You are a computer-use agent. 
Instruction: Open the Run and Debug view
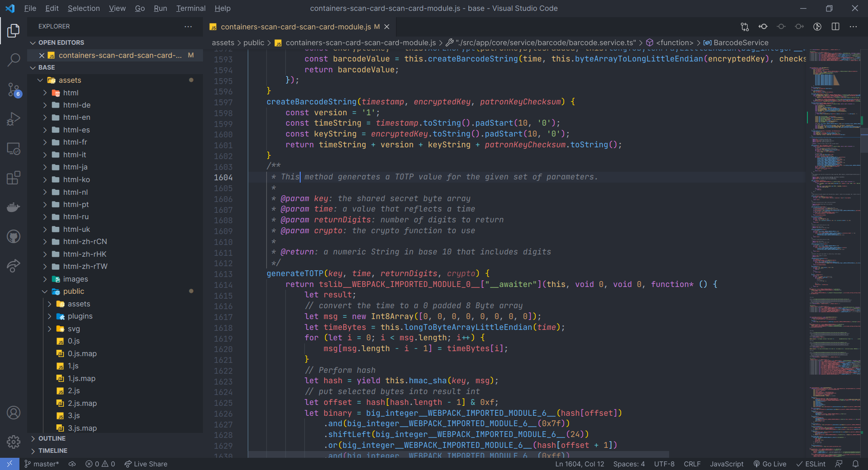tap(14, 119)
